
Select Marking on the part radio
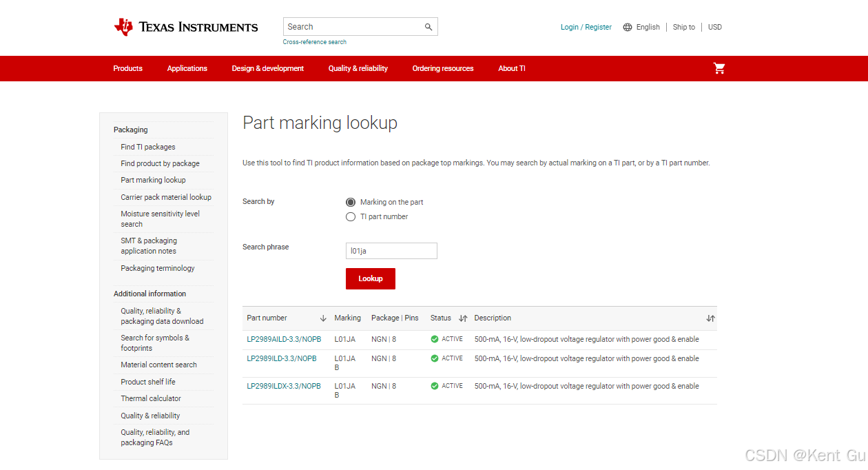(x=351, y=202)
